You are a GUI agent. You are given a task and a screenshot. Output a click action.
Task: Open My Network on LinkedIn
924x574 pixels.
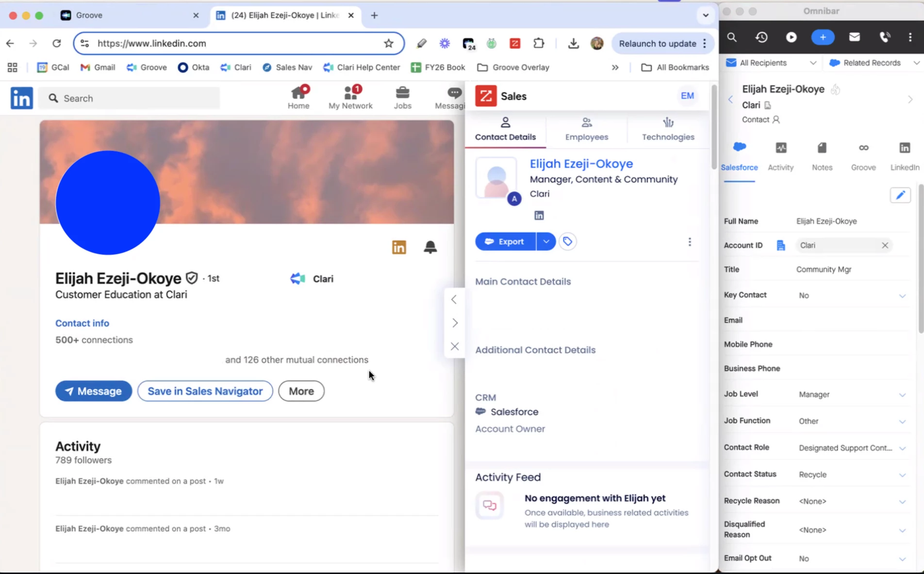tap(350, 97)
